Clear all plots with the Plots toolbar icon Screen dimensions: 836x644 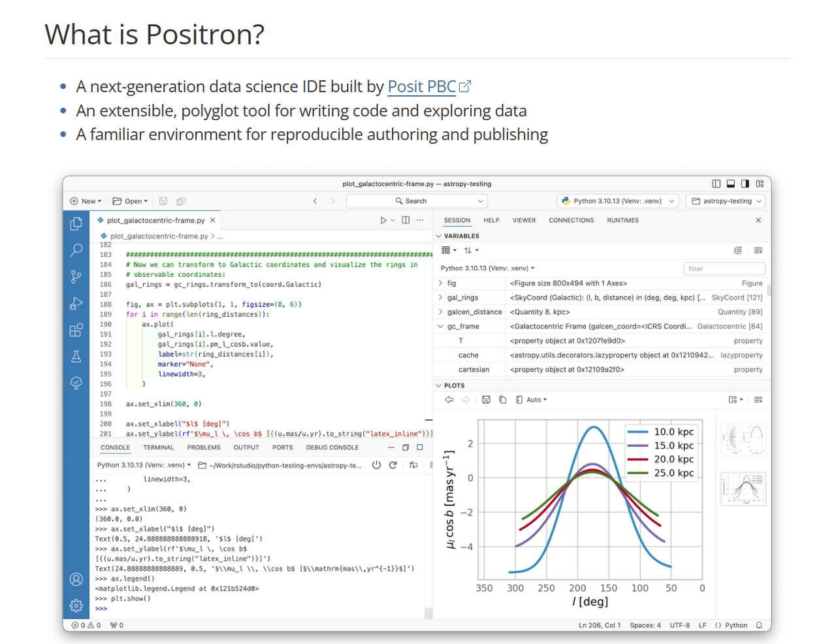(758, 400)
